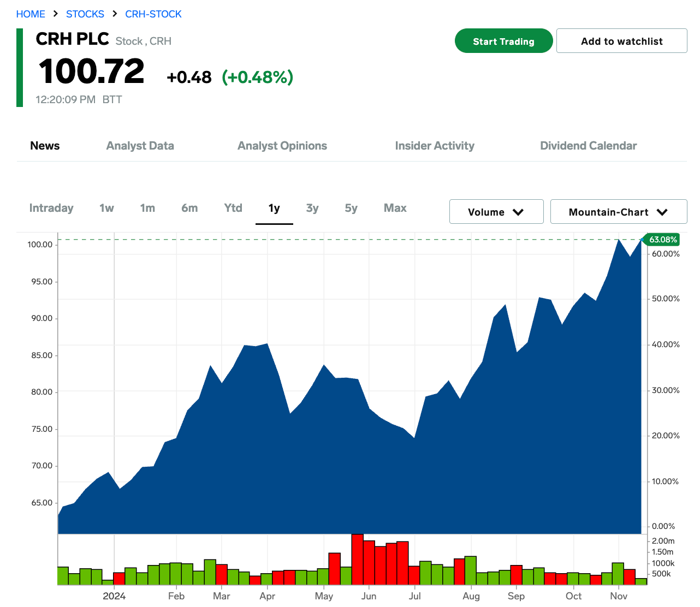
Task: Open the Insider Activity tab
Action: 435,146
